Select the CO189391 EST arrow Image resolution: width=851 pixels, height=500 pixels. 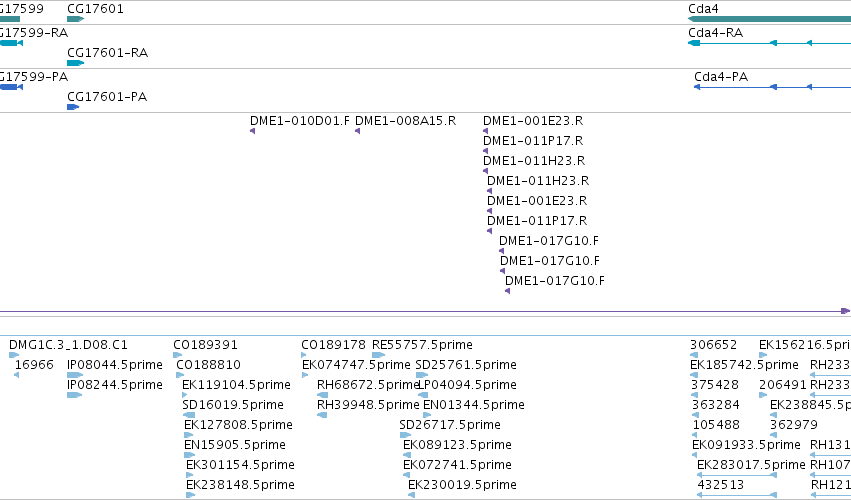177,355
